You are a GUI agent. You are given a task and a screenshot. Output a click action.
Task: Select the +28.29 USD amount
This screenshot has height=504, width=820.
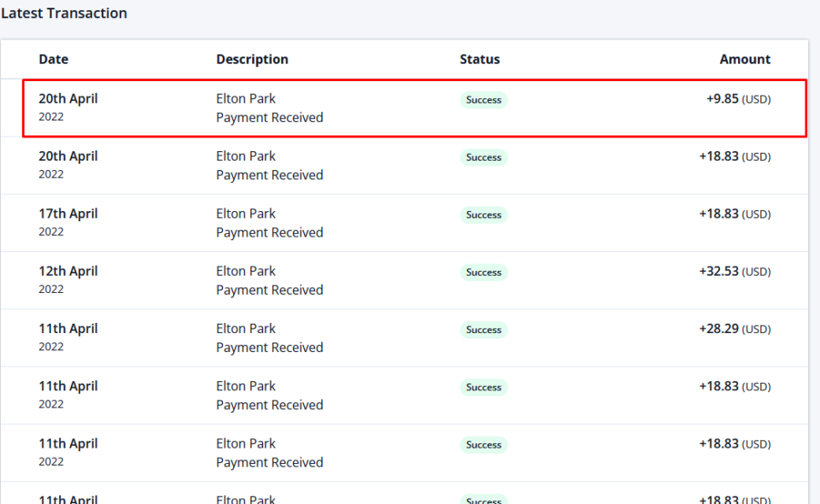(734, 329)
